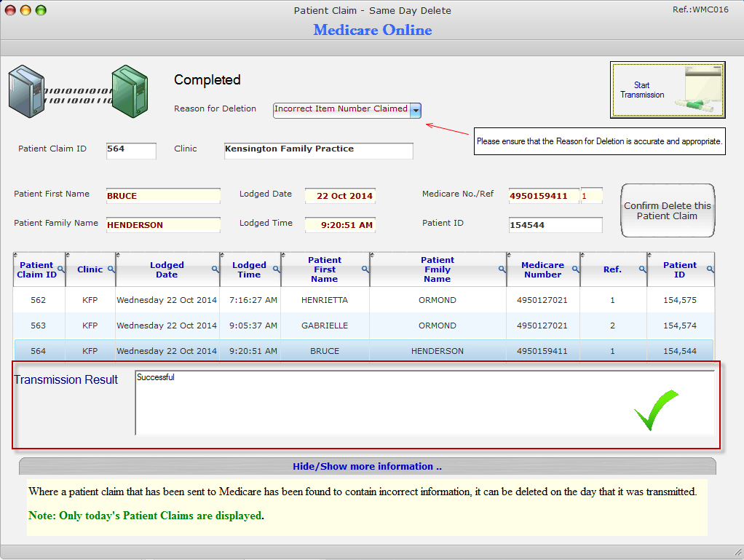
Task: Click search icon in Medicare Number header
Action: 575,269
